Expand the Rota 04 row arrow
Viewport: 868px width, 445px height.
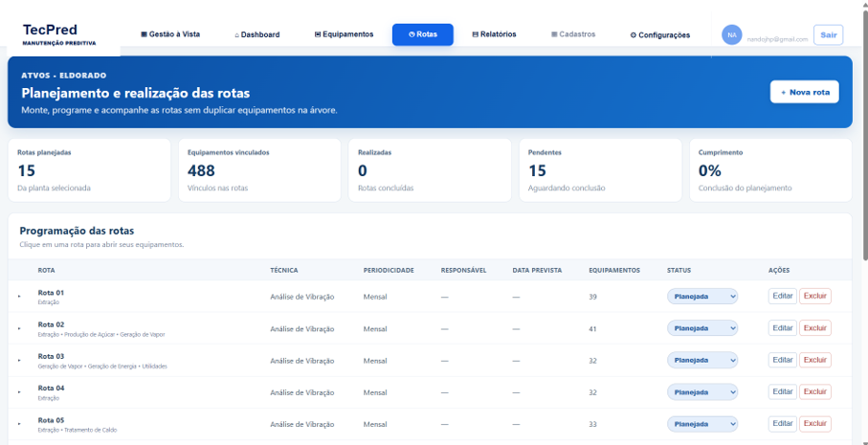click(x=19, y=392)
